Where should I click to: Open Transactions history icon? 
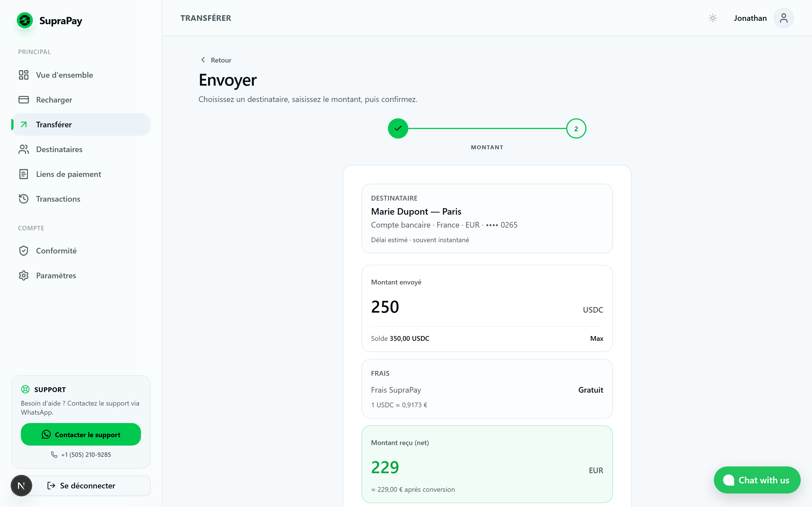coord(23,199)
